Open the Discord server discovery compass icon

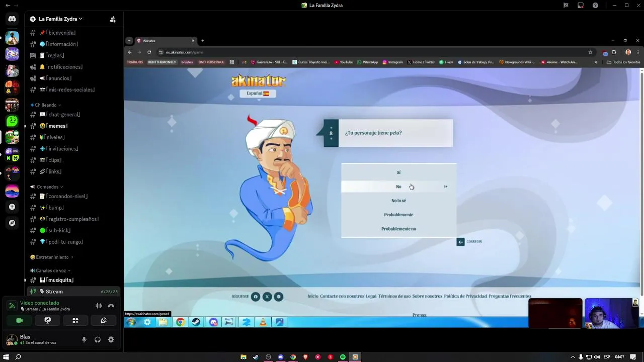pos(12,223)
